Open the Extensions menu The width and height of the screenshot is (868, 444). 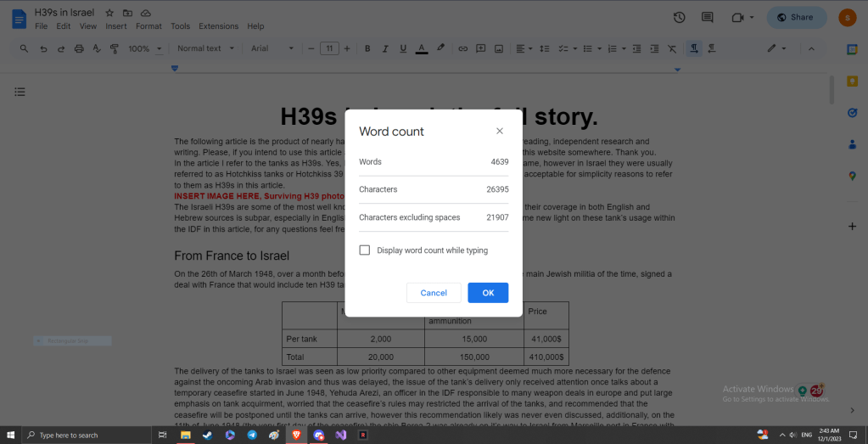(x=218, y=26)
